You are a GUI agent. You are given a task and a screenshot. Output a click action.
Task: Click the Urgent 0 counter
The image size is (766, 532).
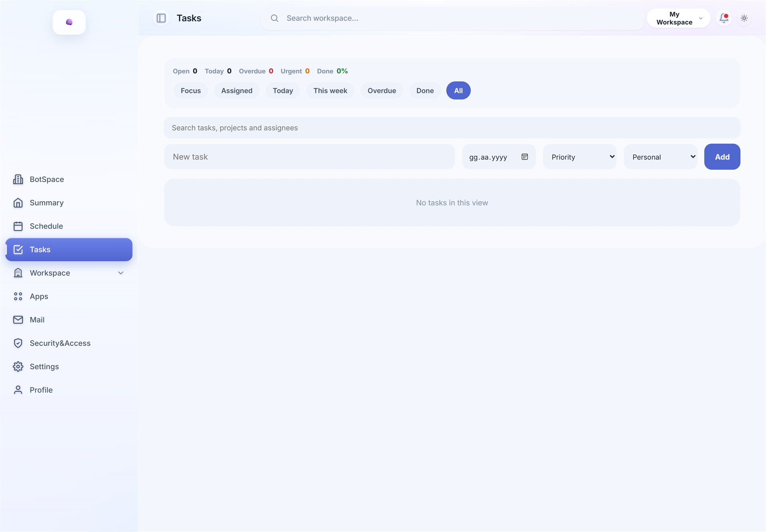pyautogui.click(x=295, y=71)
